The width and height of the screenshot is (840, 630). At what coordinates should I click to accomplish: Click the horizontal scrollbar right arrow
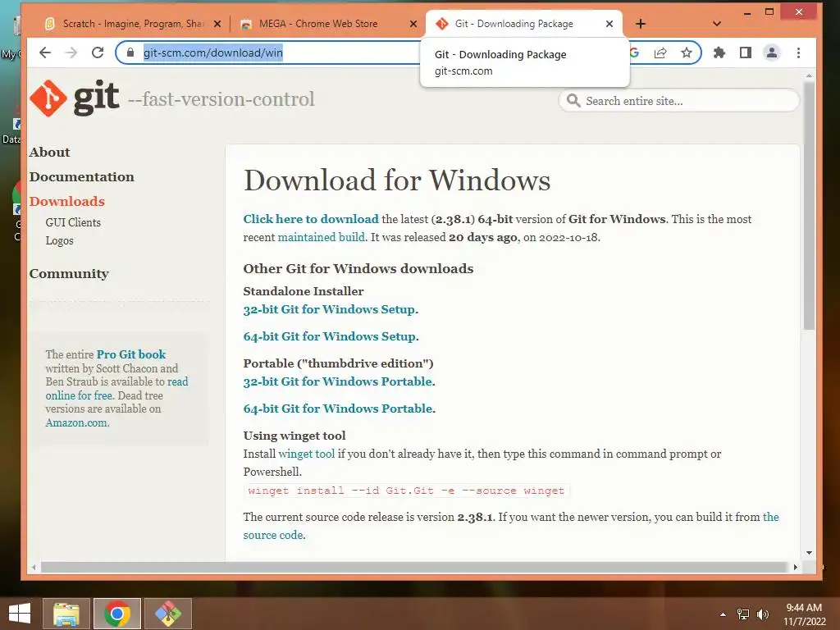tap(795, 567)
